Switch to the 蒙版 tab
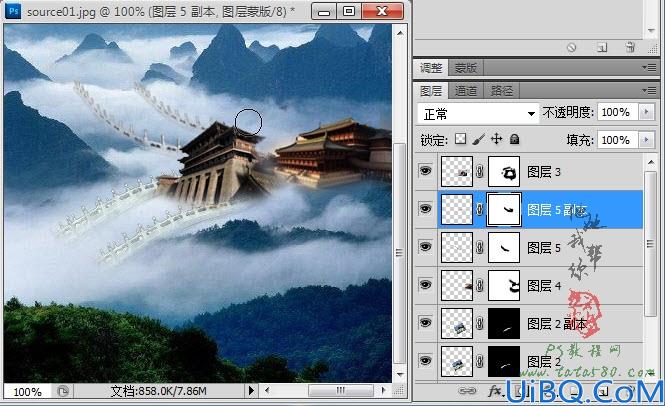665x406 pixels. 465,68
